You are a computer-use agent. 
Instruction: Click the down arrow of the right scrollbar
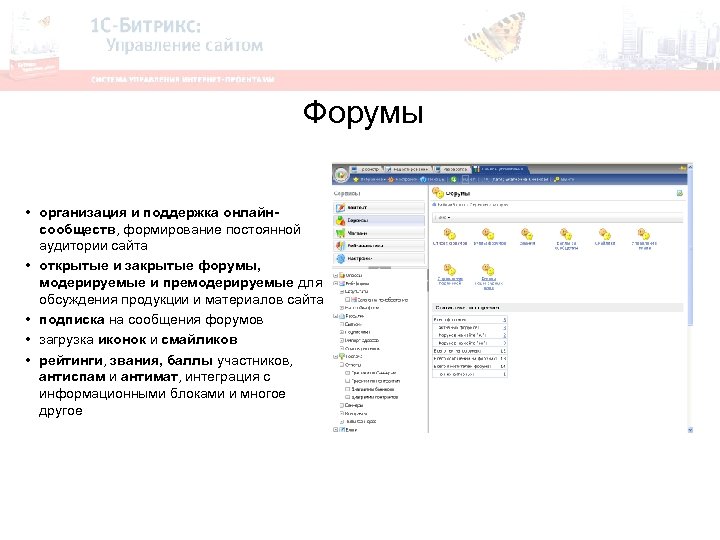690,430
